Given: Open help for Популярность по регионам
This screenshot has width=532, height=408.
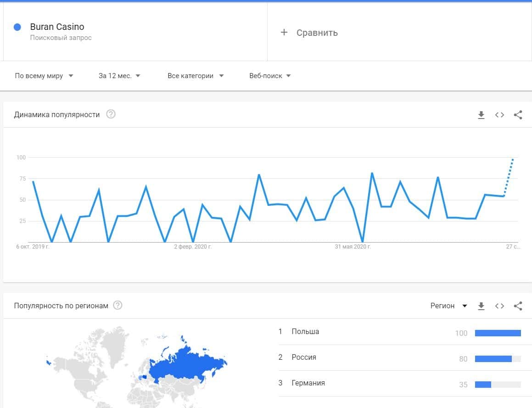Looking at the screenshot, I should coord(118,306).
